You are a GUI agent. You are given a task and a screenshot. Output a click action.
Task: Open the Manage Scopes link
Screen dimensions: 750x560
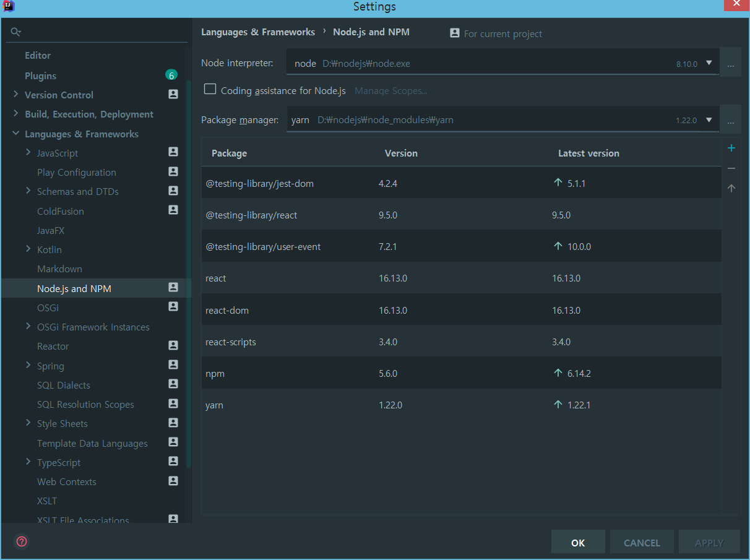pyautogui.click(x=390, y=91)
